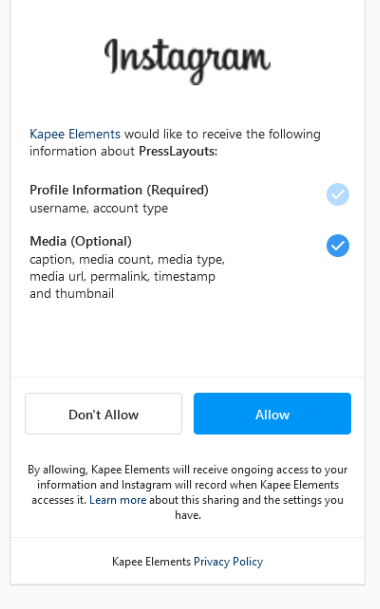Click the Media (Optional) heading

tap(80, 241)
